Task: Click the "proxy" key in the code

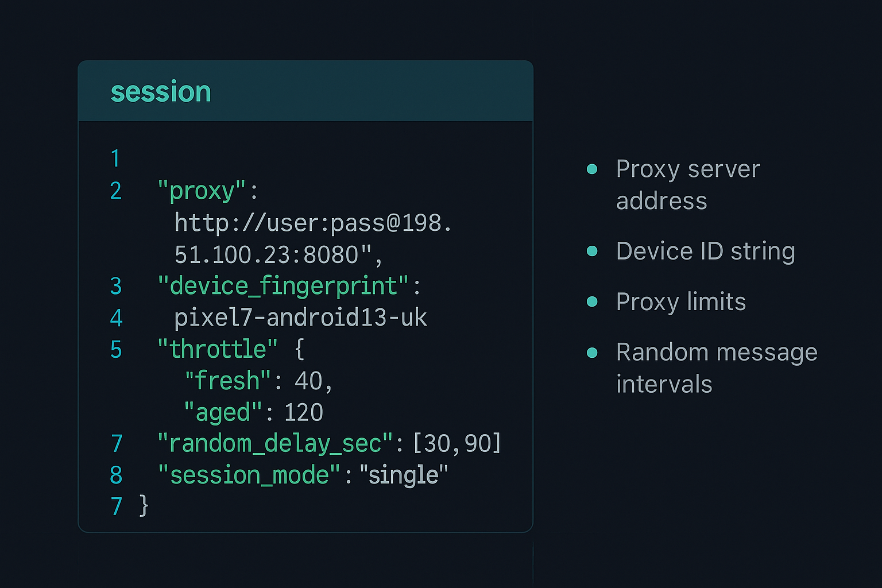Action: click(x=202, y=191)
